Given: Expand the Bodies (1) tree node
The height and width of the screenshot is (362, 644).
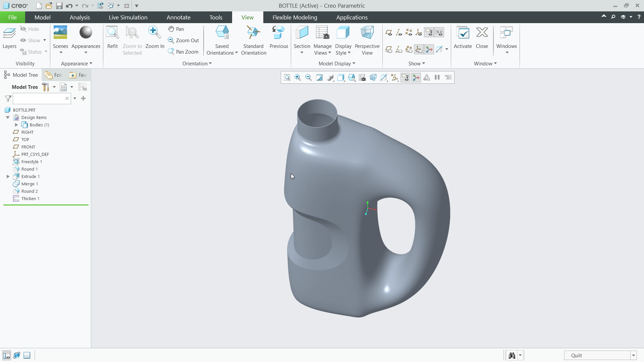Looking at the screenshot, I should point(16,125).
